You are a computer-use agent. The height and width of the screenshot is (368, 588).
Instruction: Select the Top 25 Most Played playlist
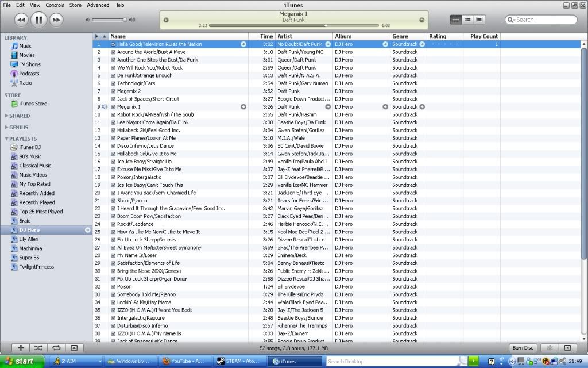(x=41, y=212)
